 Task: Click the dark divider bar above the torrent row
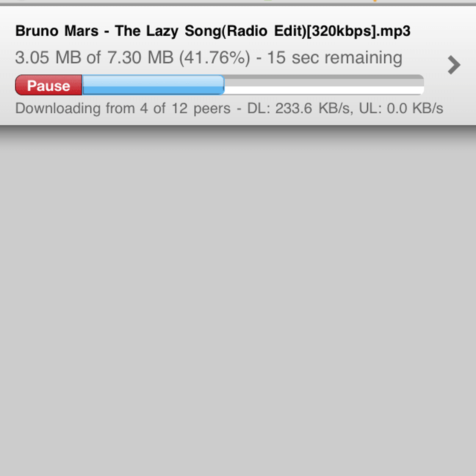click(238, 4)
